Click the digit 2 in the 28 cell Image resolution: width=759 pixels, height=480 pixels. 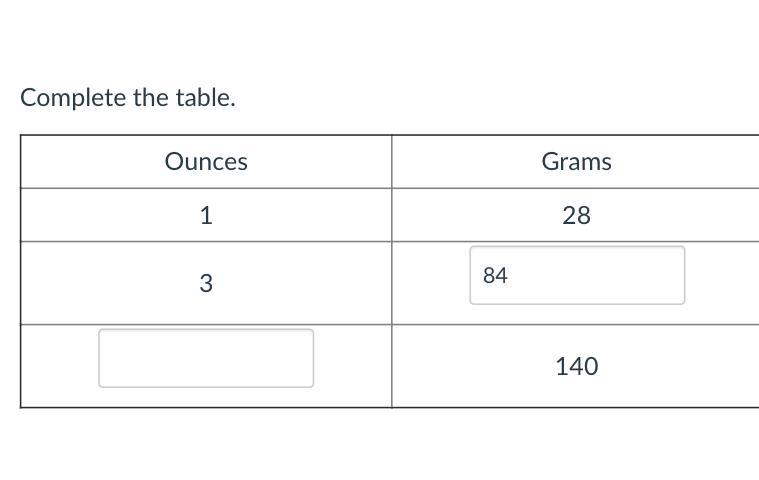tap(569, 215)
